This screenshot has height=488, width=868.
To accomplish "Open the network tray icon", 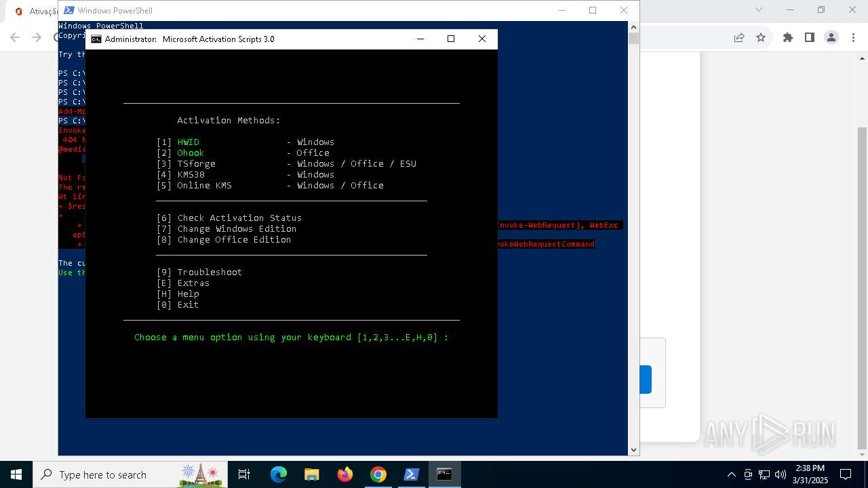I will 764,474.
